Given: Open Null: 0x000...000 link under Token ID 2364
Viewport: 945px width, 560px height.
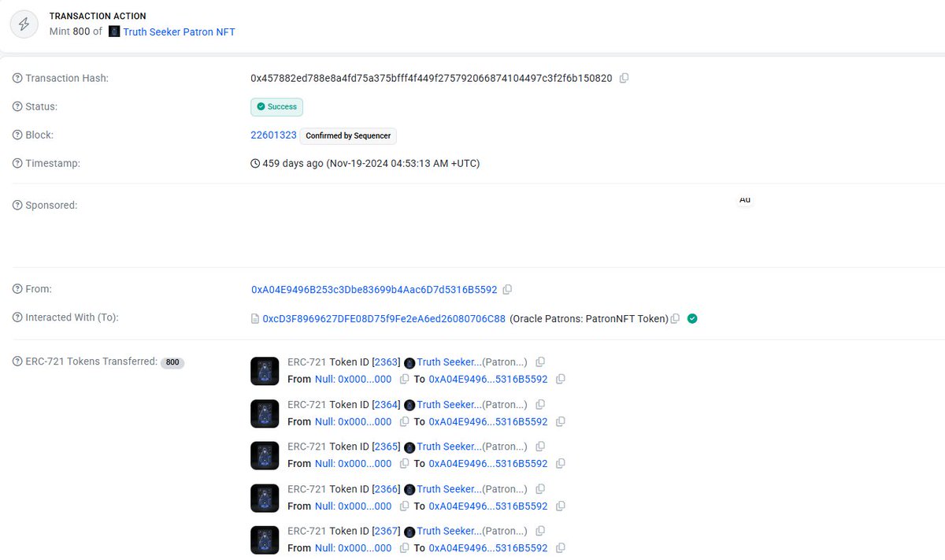Looking at the screenshot, I should pyautogui.click(x=353, y=421).
